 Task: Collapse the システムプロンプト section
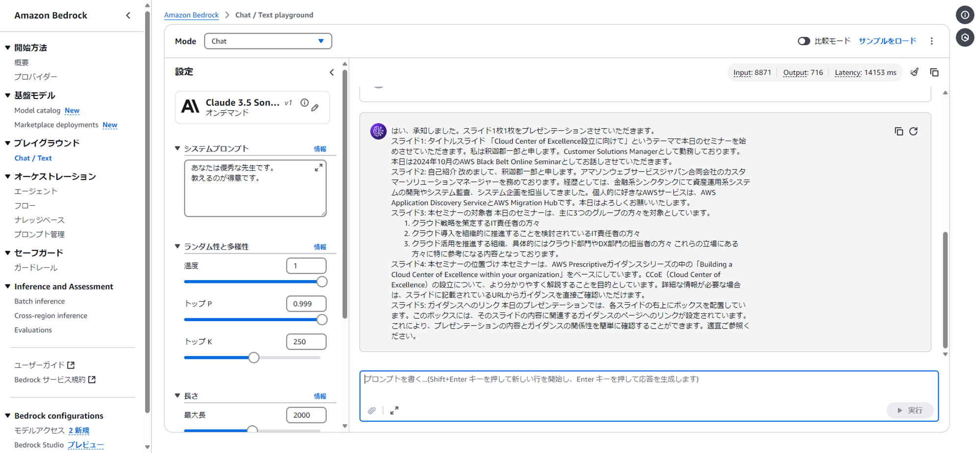point(178,148)
